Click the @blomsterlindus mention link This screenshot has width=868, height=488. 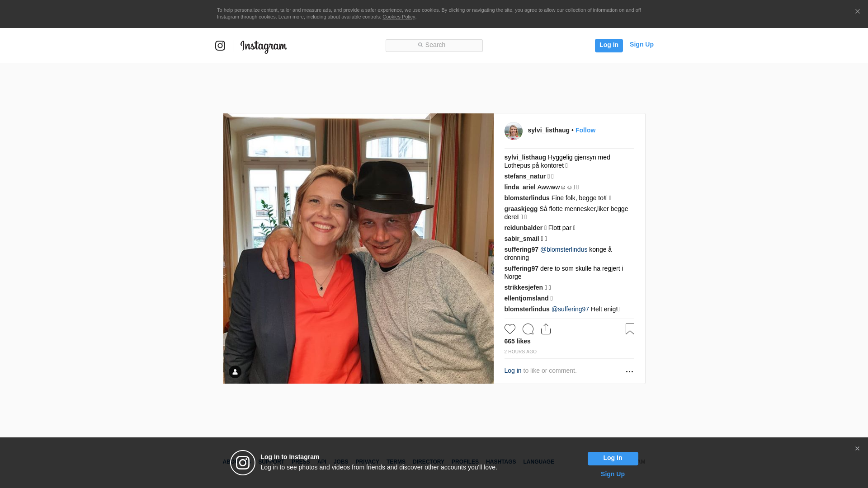564,249
